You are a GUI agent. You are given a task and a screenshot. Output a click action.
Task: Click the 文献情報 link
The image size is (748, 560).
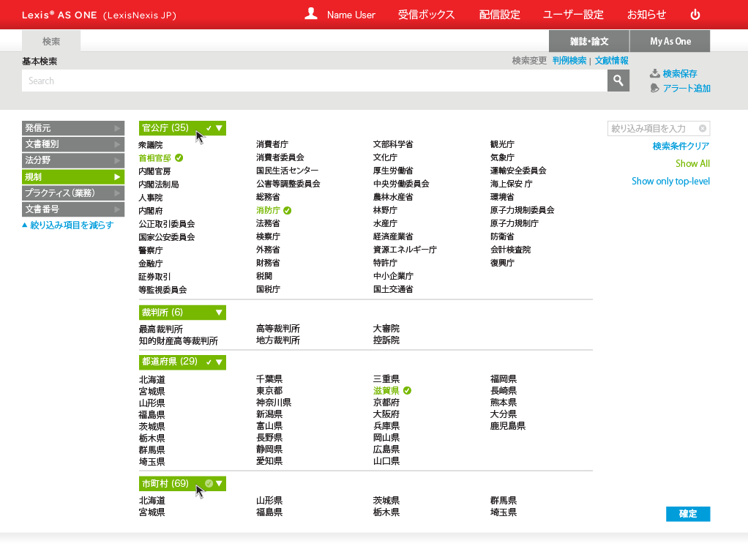coord(611,61)
